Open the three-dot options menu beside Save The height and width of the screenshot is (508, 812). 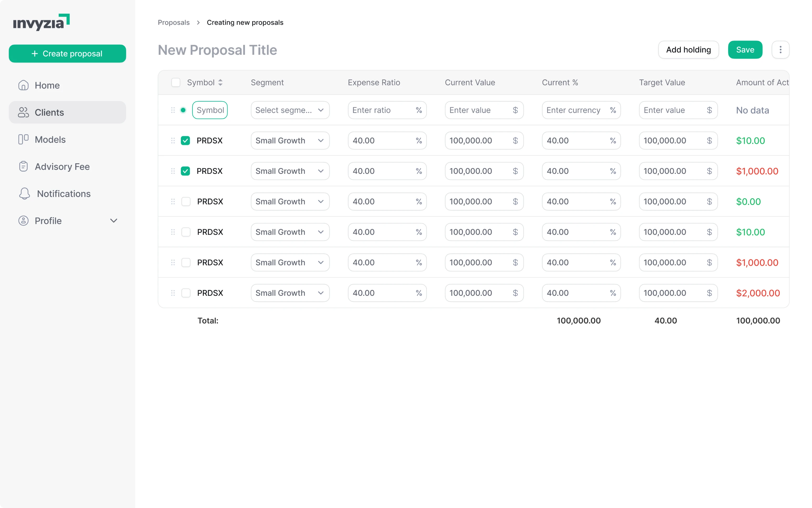(x=781, y=49)
